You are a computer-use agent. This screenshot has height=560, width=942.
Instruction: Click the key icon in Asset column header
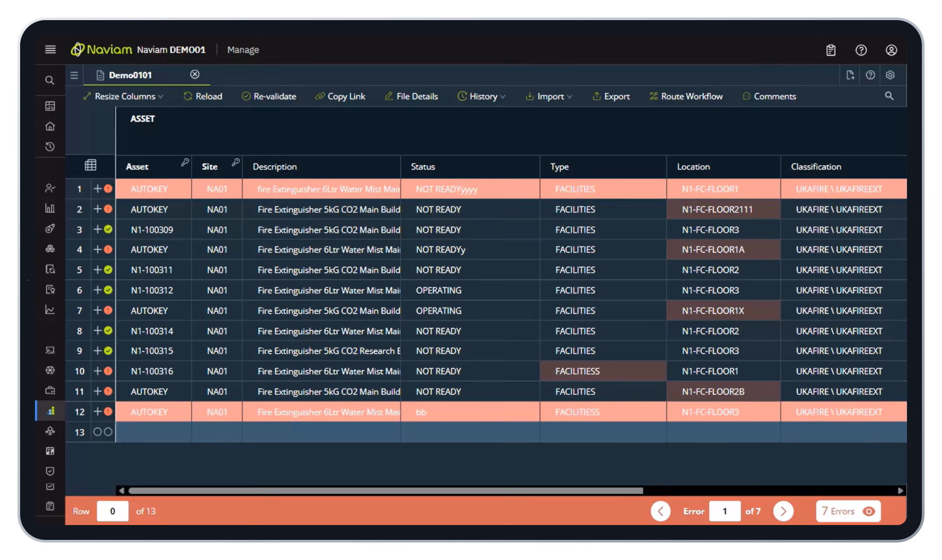(185, 162)
